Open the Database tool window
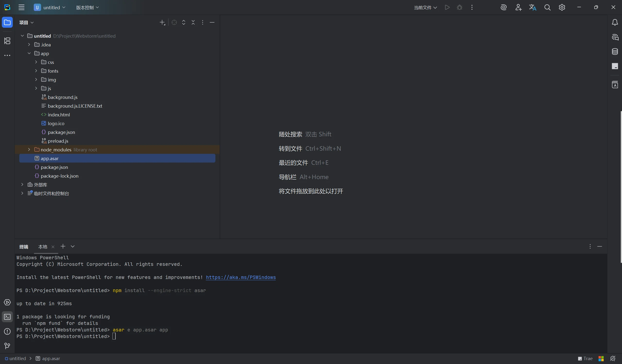Viewport: 622px width, 364px height. tap(615, 52)
